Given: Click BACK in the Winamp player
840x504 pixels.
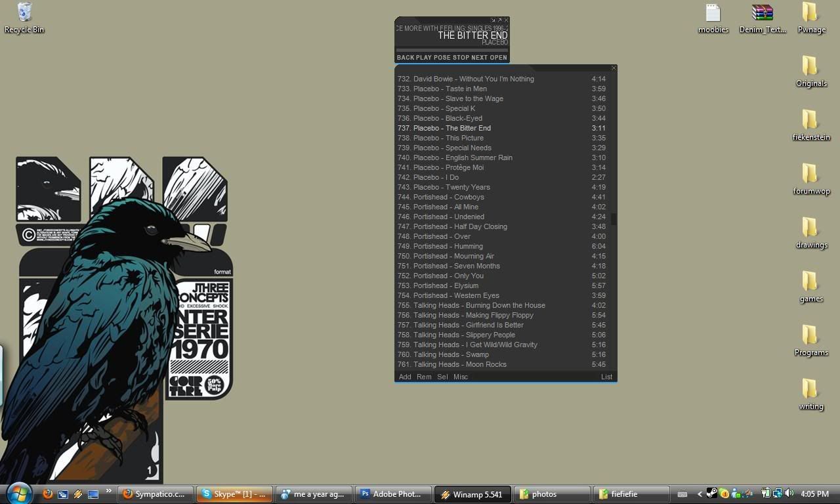Looking at the screenshot, I should point(406,57).
